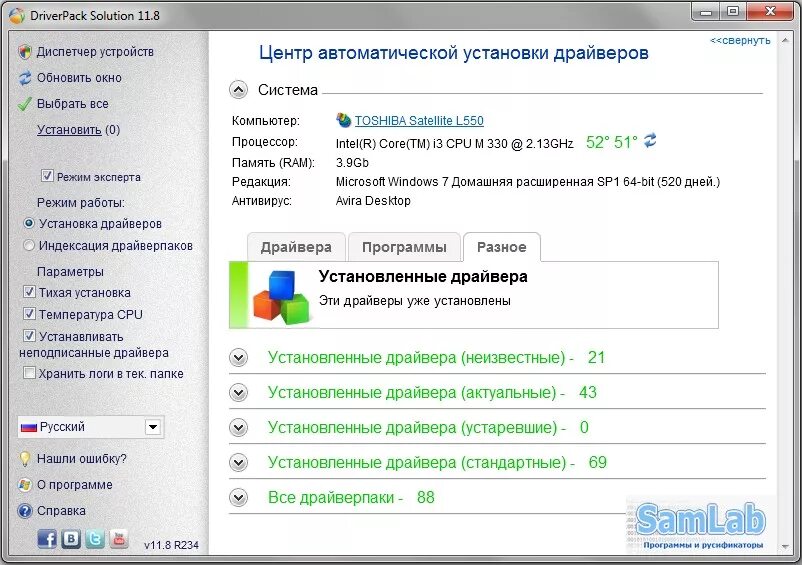802x565 pixels.
Task: Collapse the Система section chevron
Action: pyautogui.click(x=238, y=90)
